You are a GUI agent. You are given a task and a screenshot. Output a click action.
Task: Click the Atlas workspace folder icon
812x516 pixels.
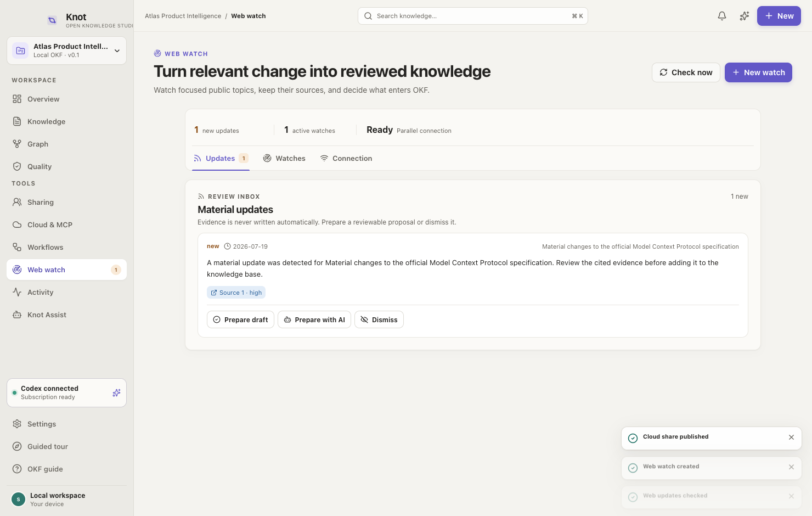(x=21, y=51)
